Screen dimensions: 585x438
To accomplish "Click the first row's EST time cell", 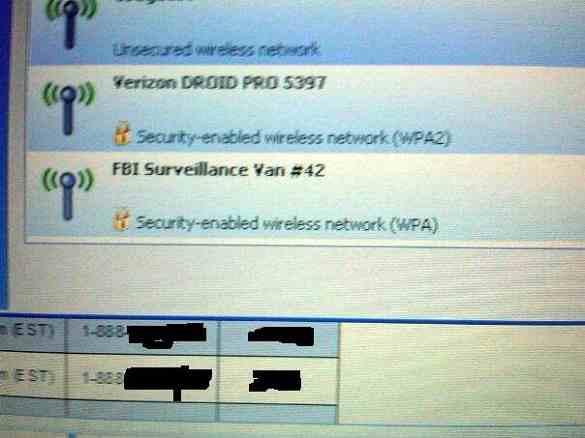I will (x=31, y=332).
